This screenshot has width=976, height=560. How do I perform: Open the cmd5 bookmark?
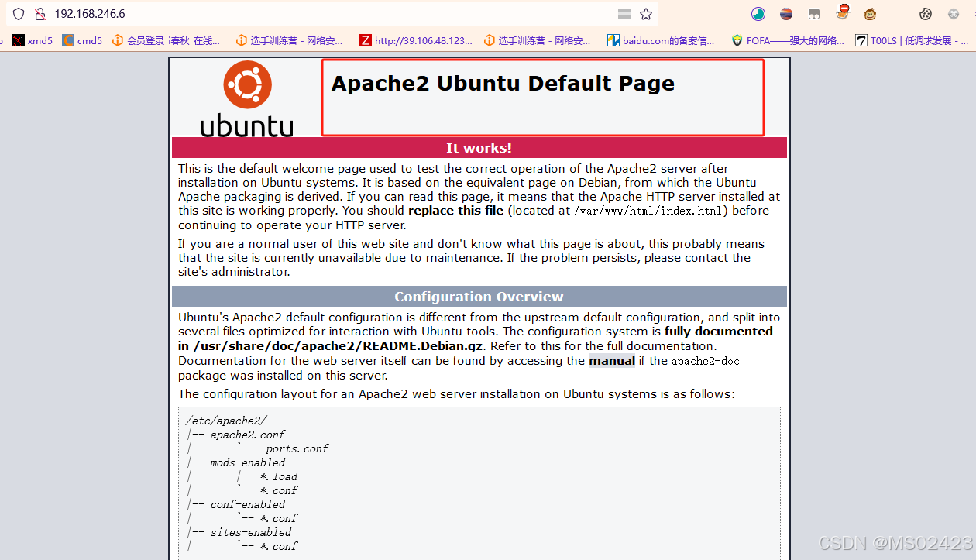click(82, 40)
